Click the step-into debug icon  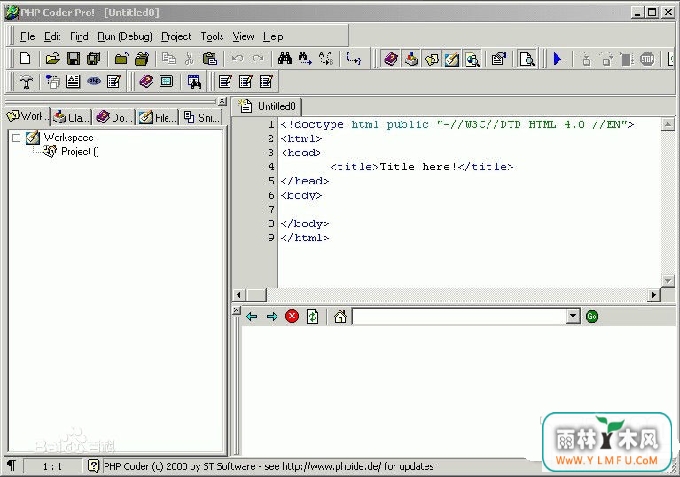pos(586,59)
